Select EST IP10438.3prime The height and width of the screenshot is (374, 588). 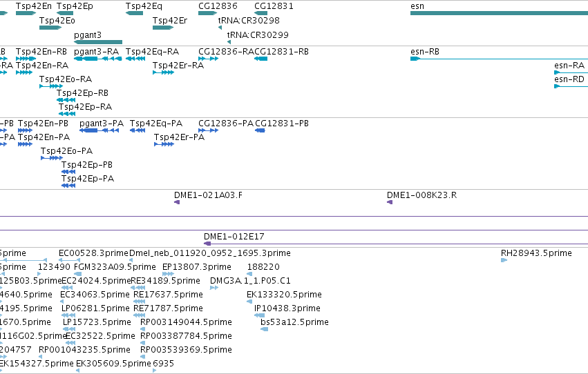[260, 315]
